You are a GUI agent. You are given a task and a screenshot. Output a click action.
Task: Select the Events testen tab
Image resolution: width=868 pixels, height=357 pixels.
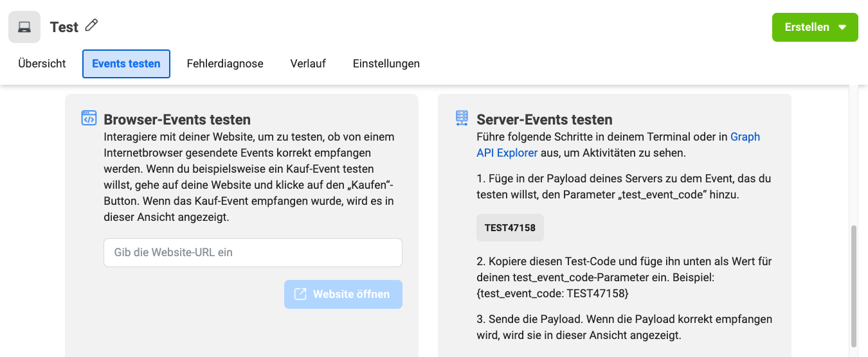click(126, 64)
